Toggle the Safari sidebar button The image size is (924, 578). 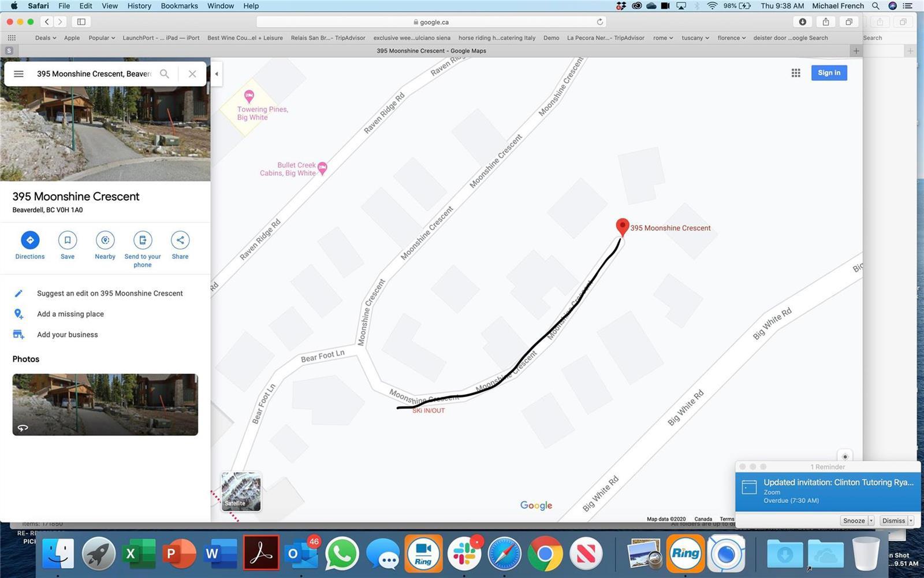tap(81, 22)
